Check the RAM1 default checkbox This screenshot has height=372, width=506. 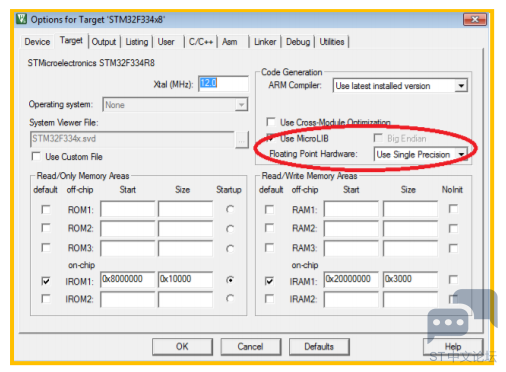pyautogui.click(x=269, y=209)
